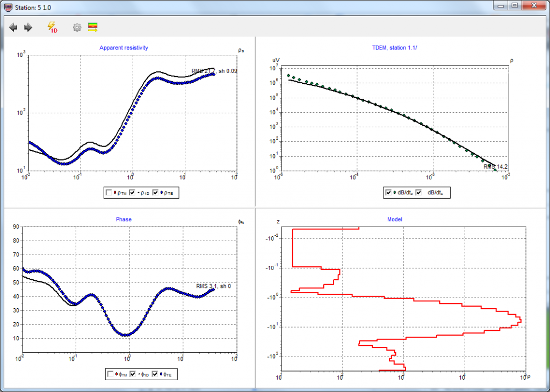Screen dimensions: 550x392
Task: Click the colored layers export icon
Action: (x=92, y=27)
